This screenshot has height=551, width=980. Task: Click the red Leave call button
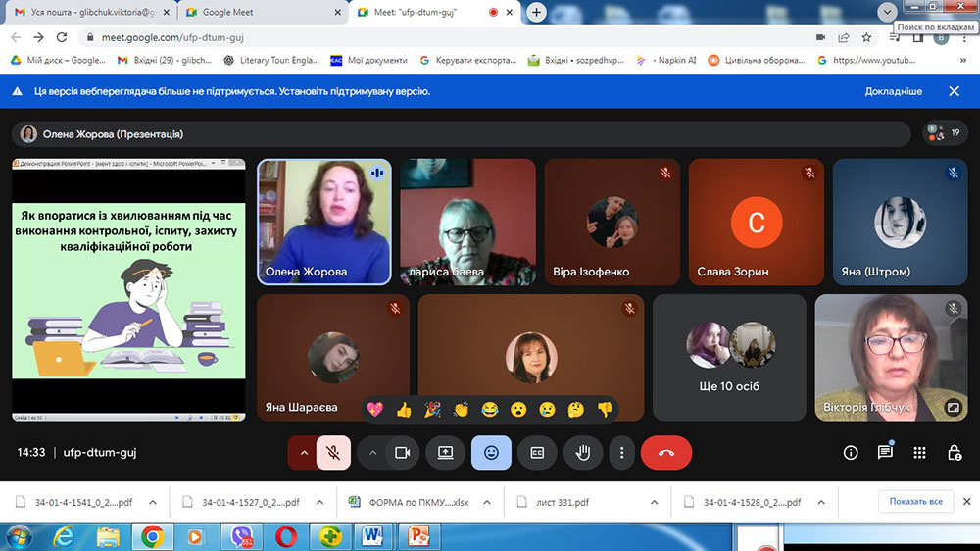tap(666, 453)
